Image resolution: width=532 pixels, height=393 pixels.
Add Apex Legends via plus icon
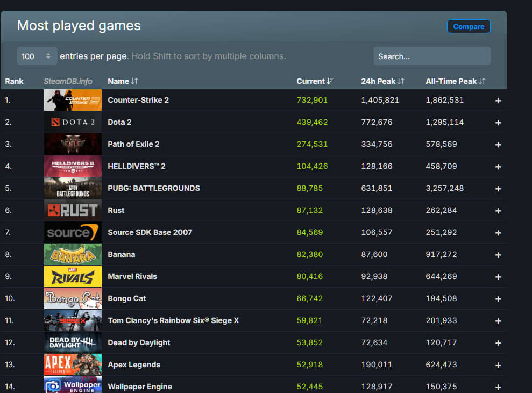(498, 365)
